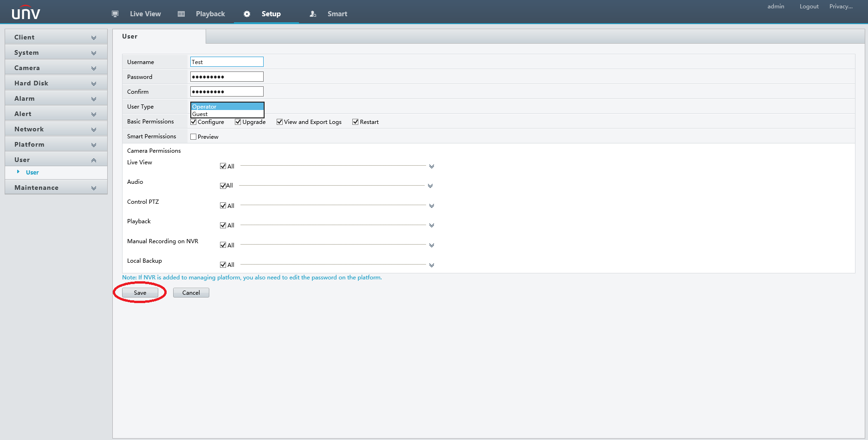Switch to the User tab
868x440 pixels.
(130, 36)
